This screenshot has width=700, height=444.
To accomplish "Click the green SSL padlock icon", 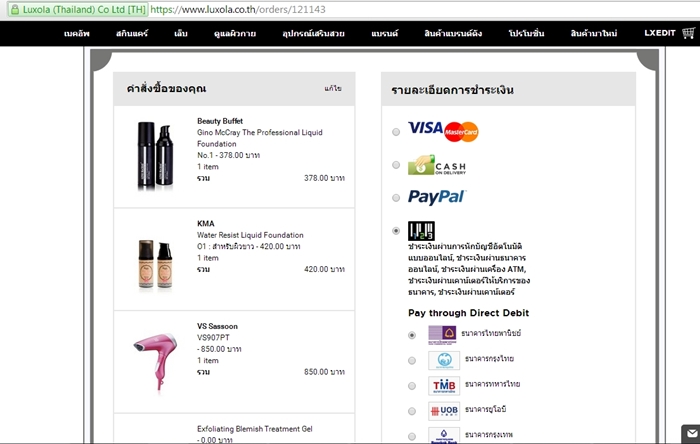I will [15, 9].
